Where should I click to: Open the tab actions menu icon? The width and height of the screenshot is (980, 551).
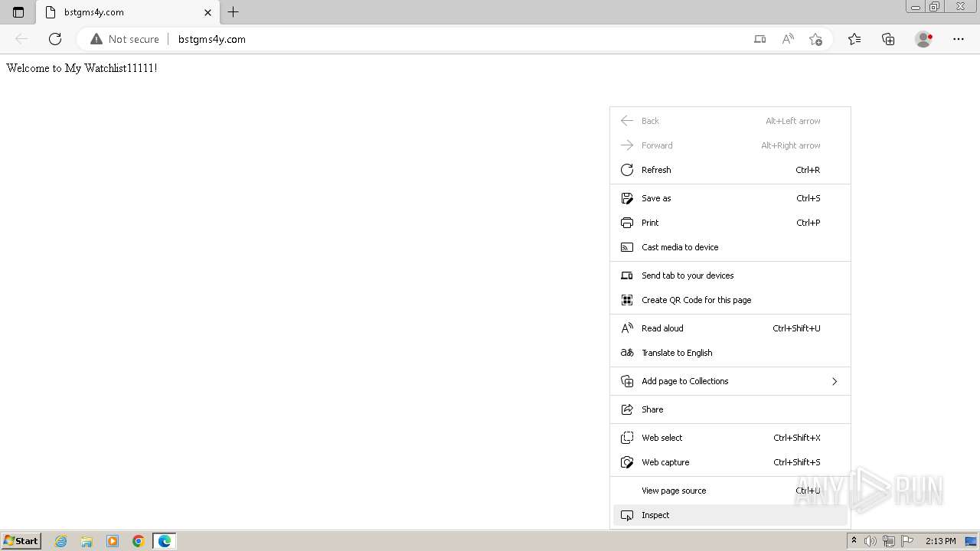point(18,12)
